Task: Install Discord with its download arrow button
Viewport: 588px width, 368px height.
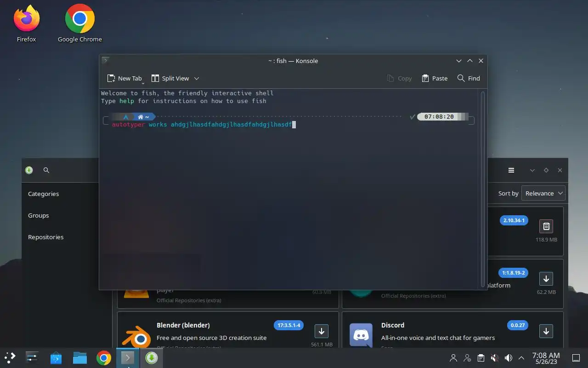Action: 546,331
